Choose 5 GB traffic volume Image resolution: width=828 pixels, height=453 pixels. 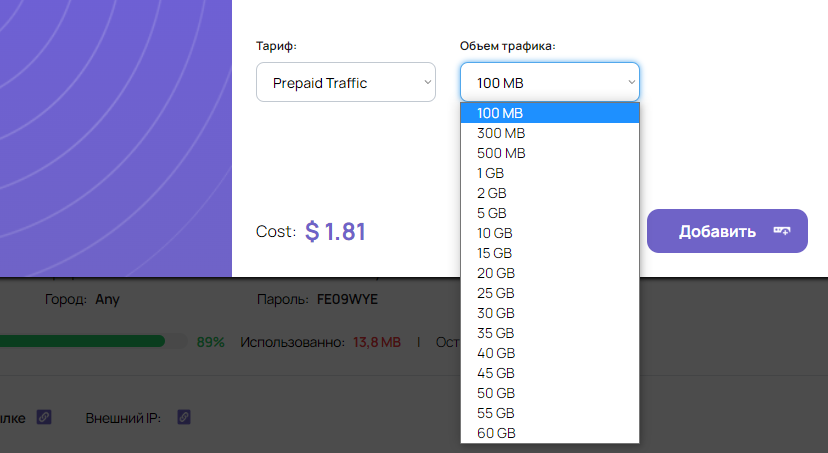coord(550,213)
